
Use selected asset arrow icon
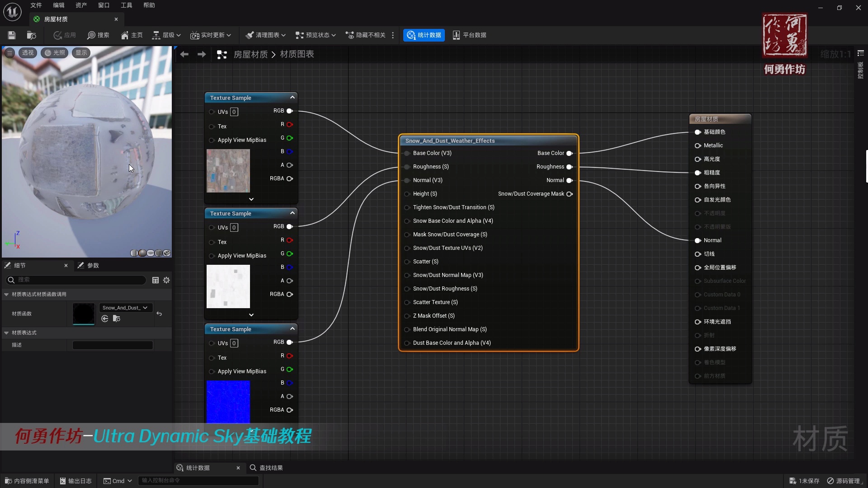pos(105,319)
